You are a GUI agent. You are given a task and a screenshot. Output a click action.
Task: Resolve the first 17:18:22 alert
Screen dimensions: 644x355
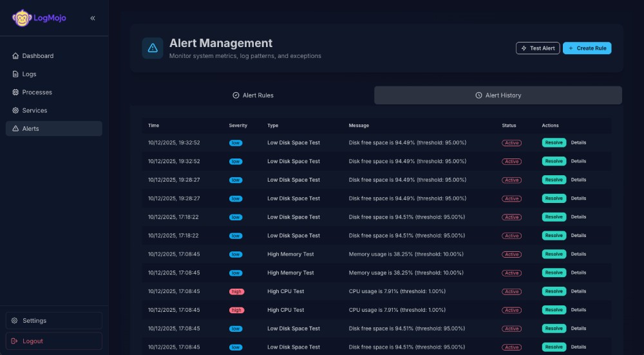point(554,217)
